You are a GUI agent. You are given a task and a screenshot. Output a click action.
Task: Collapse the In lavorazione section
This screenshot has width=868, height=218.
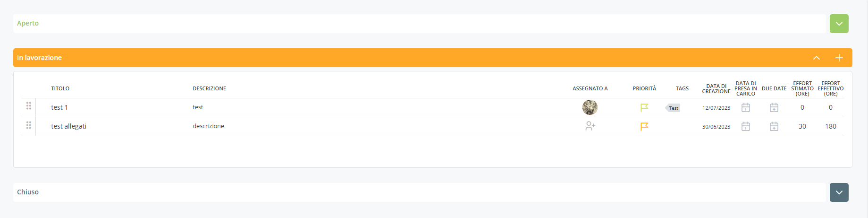click(x=816, y=58)
